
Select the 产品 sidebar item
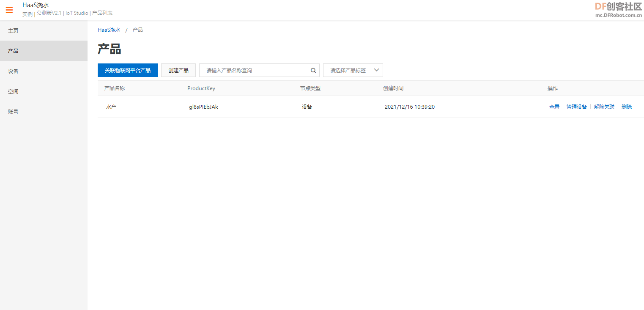click(44, 51)
